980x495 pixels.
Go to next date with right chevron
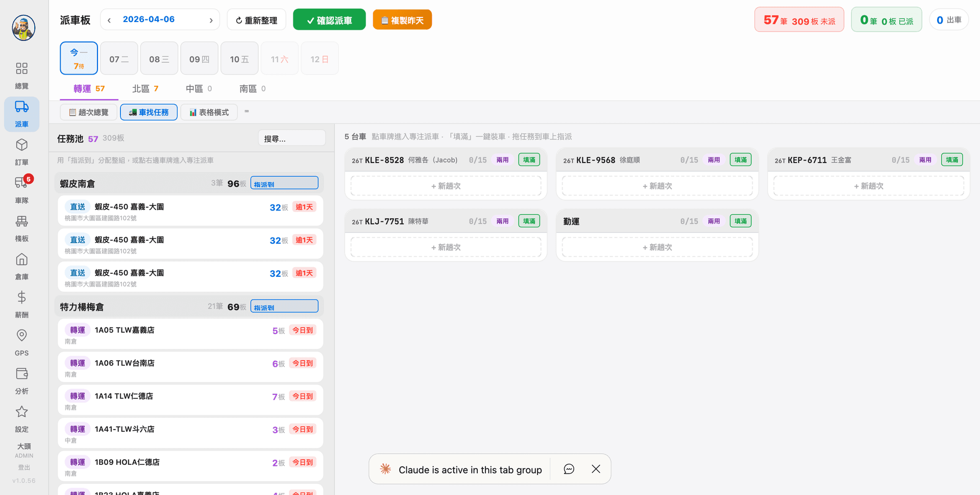point(211,20)
